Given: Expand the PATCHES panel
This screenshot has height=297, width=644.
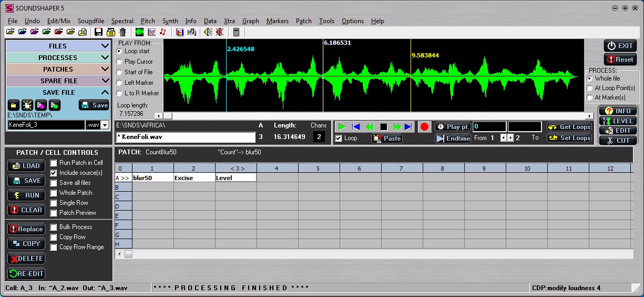Looking at the screenshot, I should pos(105,70).
